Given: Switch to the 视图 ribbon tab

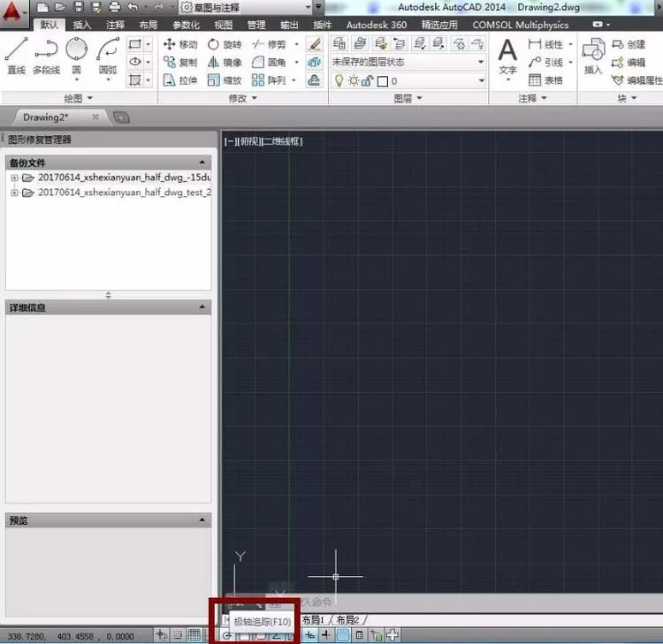Looking at the screenshot, I should point(224,25).
